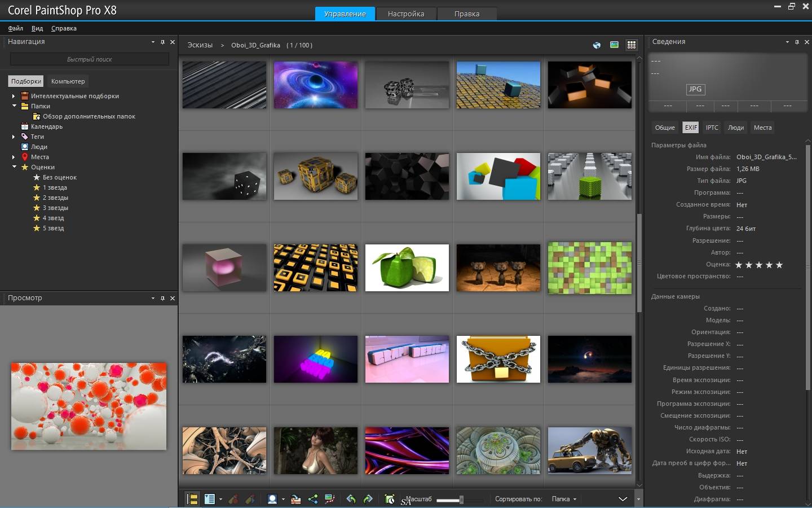This screenshot has width=812, height=508.
Task: Select the 3 звезды rating filter
Action: click(55, 208)
